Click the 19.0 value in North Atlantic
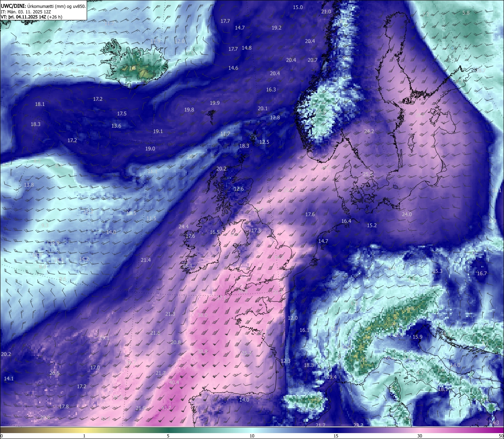Image resolution: width=504 pixels, height=439 pixels. [150, 148]
